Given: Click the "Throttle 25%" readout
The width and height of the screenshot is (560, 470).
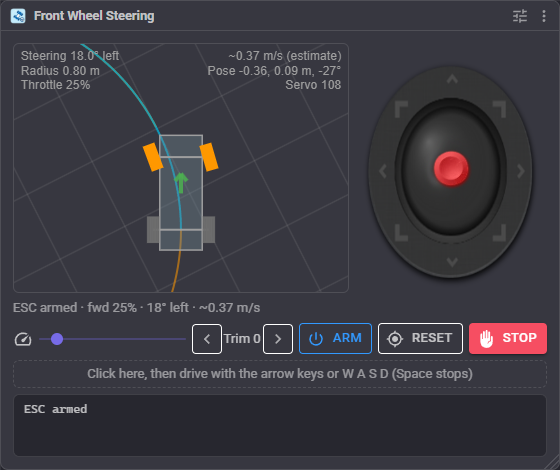Looking at the screenshot, I should [x=55, y=85].
